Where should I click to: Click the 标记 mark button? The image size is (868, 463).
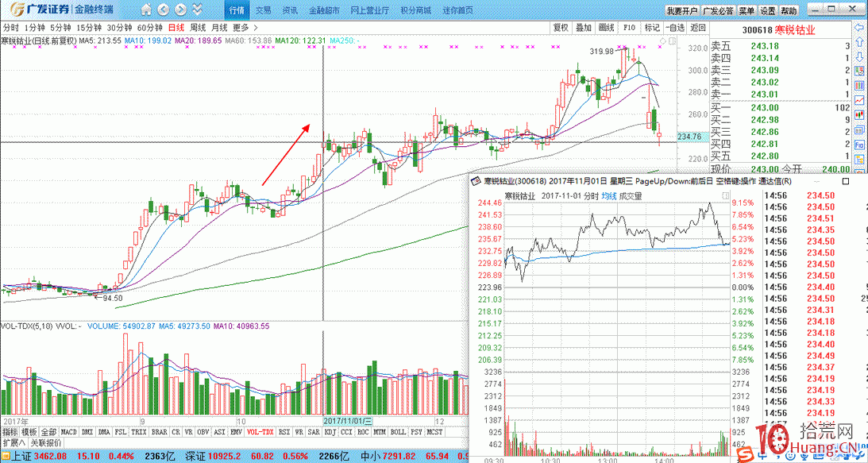coord(651,27)
